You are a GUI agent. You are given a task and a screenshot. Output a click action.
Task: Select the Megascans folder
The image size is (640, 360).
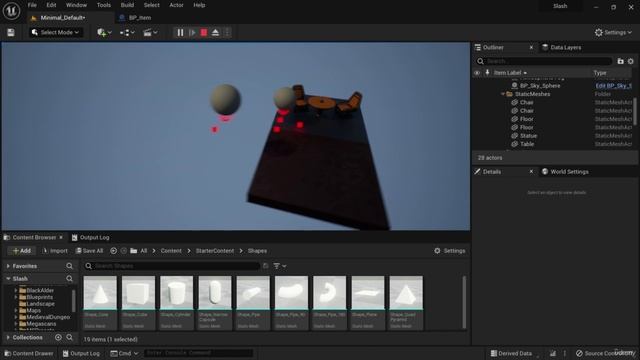coord(41,324)
